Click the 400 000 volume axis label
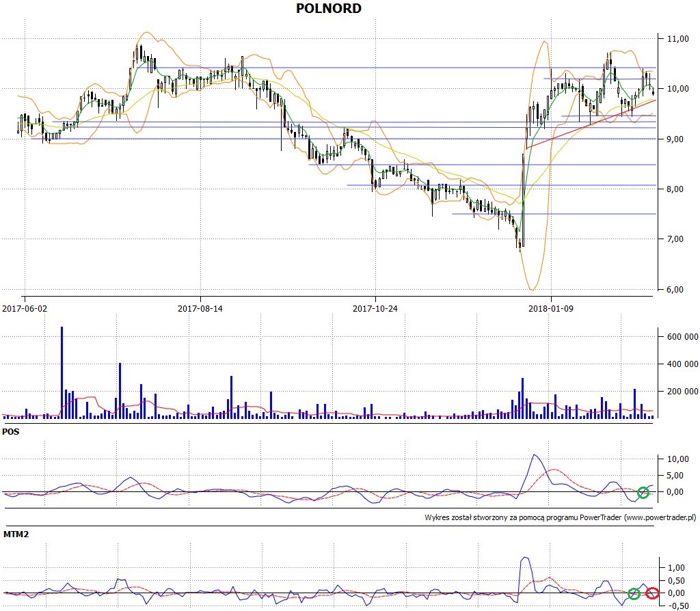 pos(683,364)
